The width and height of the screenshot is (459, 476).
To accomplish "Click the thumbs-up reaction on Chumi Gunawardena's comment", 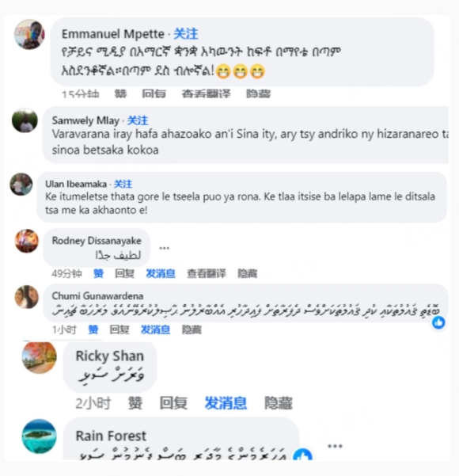I will coord(438,322).
